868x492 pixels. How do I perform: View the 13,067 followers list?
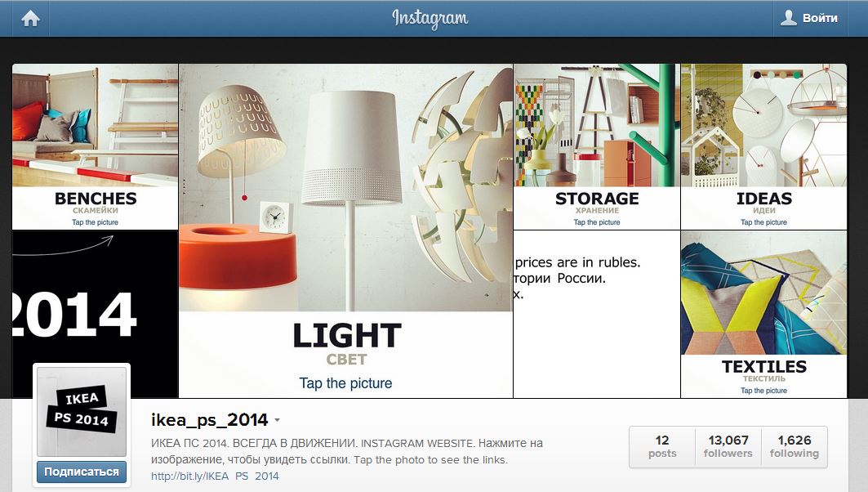click(x=728, y=446)
